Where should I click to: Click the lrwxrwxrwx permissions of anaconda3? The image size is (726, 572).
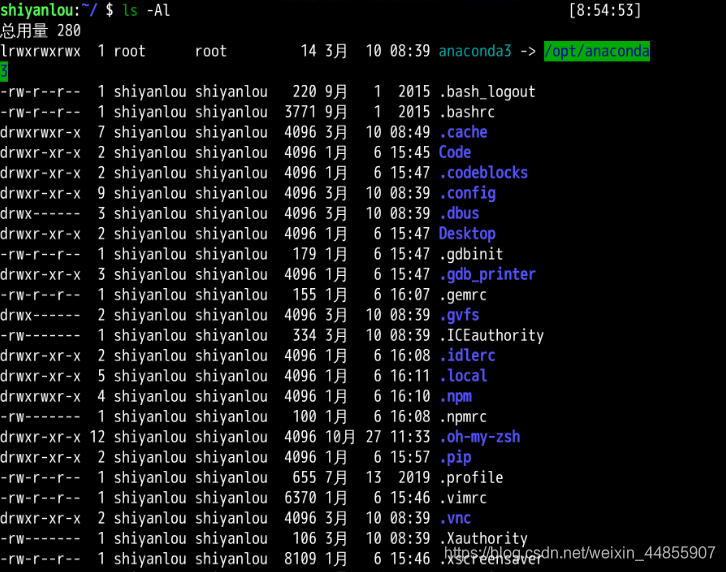40,51
